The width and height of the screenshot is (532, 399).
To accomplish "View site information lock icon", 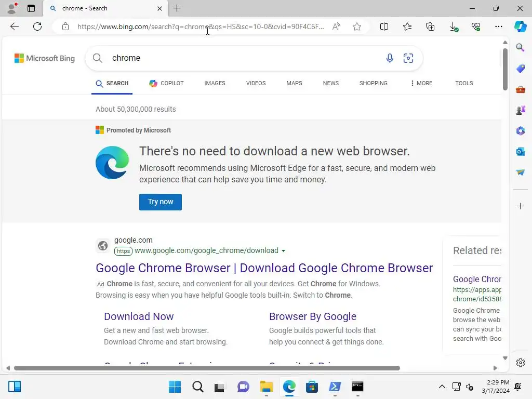I will point(65,26).
